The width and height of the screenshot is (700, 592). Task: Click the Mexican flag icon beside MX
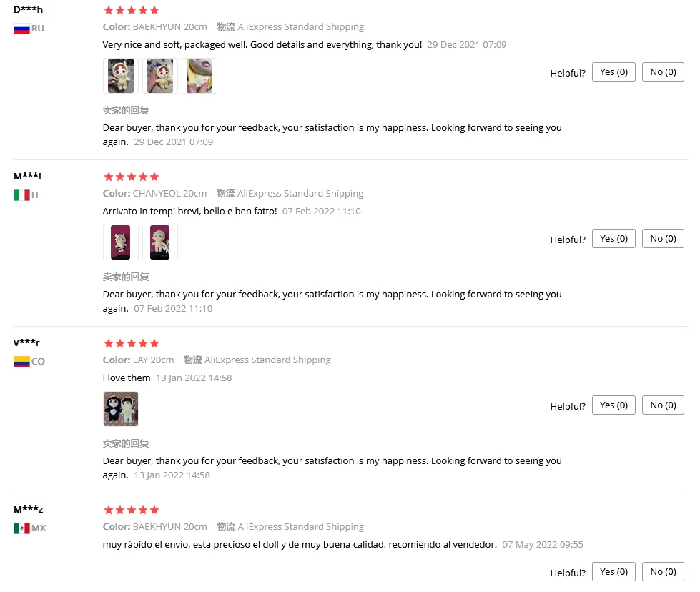click(x=21, y=528)
